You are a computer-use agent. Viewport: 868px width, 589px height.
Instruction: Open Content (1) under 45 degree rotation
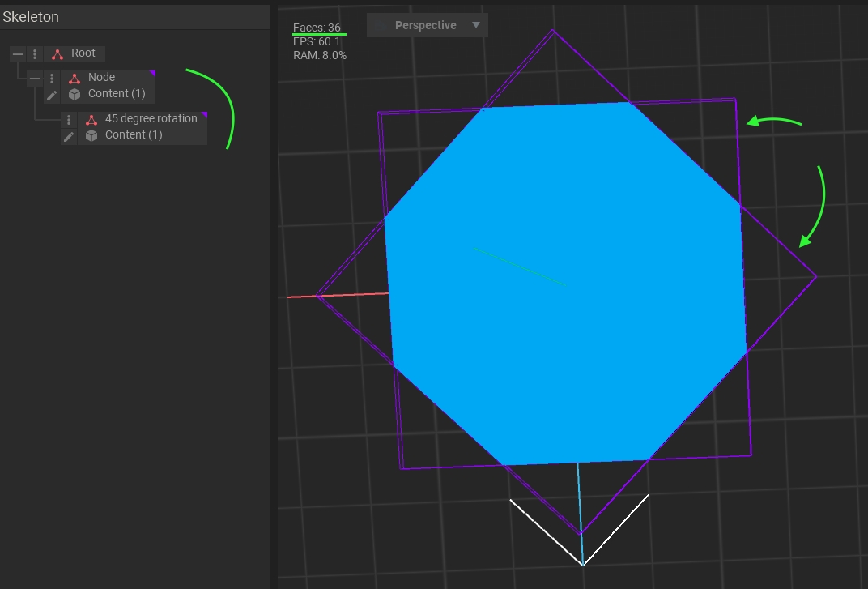134,135
